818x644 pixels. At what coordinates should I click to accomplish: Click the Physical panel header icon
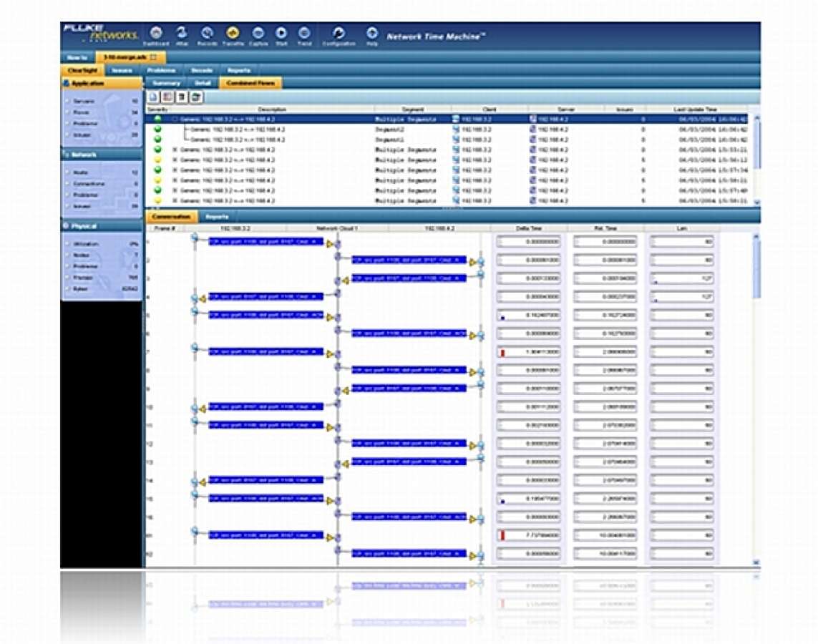(x=67, y=226)
